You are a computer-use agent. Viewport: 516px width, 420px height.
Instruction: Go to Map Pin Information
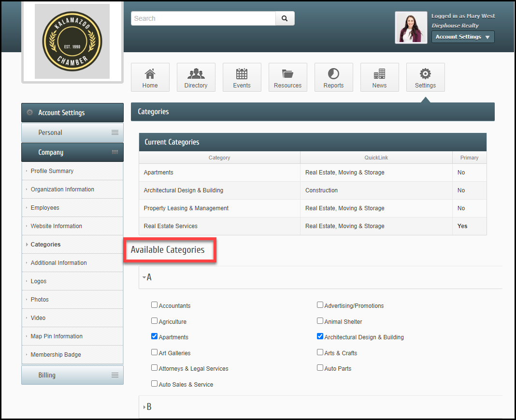57,336
